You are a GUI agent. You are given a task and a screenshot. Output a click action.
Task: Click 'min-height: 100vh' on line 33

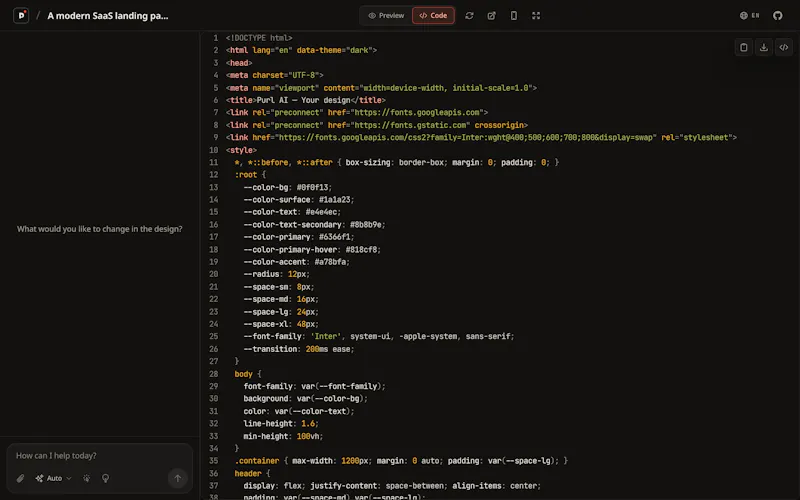point(283,437)
